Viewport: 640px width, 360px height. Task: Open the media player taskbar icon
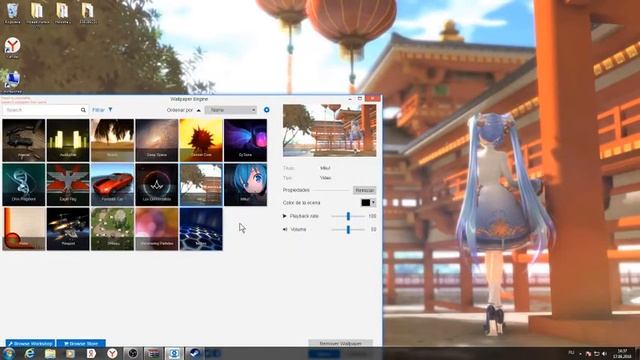click(x=71, y=353)
